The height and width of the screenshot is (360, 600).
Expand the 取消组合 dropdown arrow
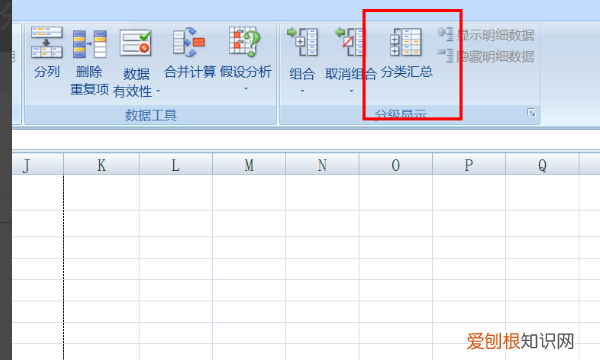pos(351,91)
